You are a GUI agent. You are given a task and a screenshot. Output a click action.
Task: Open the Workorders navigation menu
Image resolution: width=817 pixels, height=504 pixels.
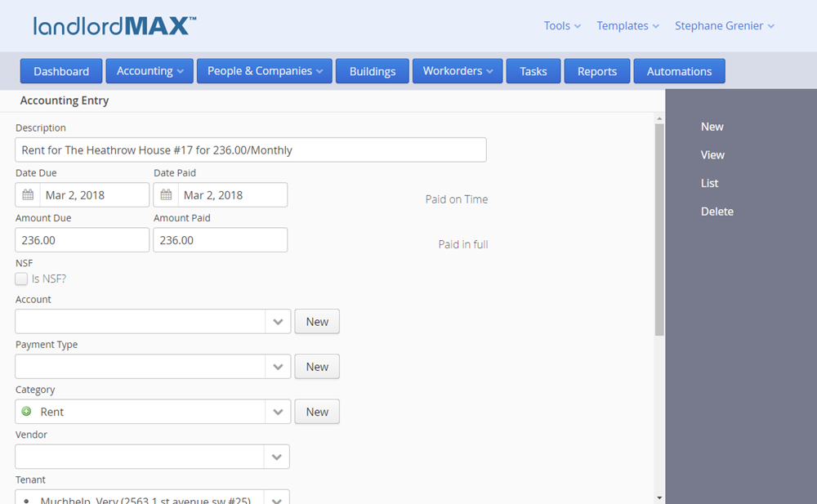point(458,71)
